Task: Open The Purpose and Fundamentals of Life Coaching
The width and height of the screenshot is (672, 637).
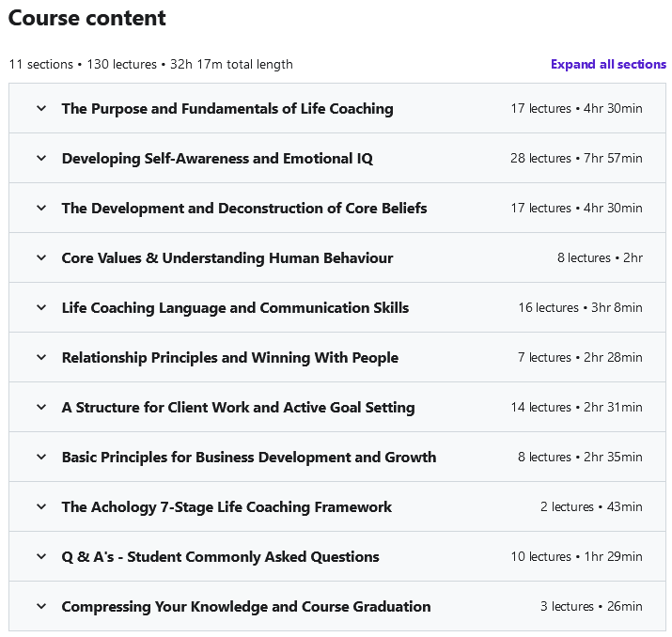Action: coord(227,109)
